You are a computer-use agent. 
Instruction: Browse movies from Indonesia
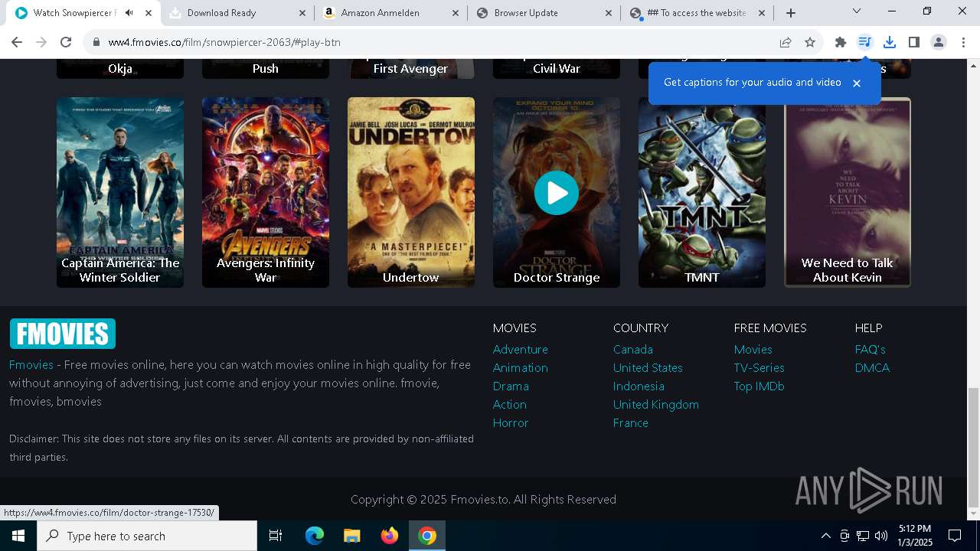coord(639,386)
